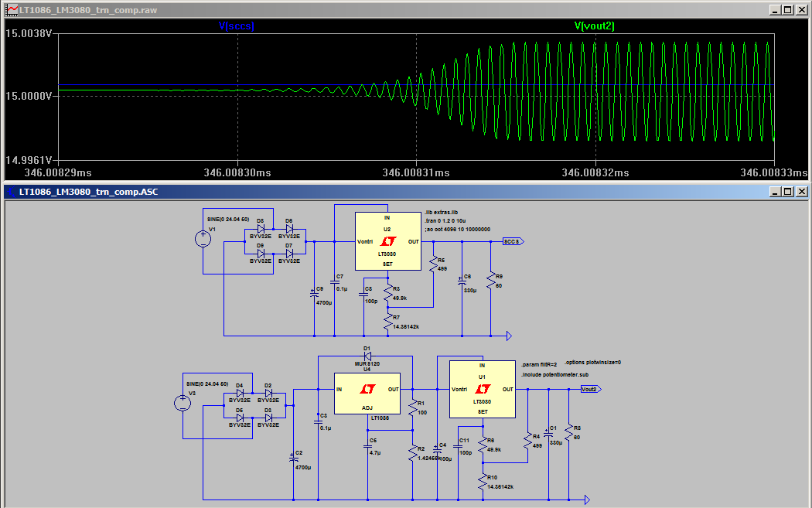Click the 346.00829ms time axis label
Viewport: 812px width, 508px height.
tap(58, 172)
